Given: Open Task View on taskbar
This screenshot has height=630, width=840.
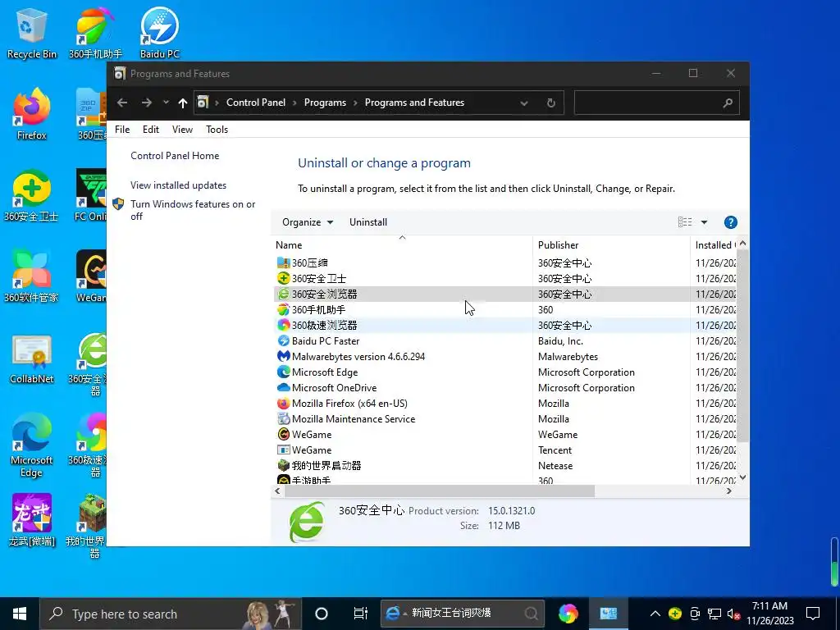Looking at the screenshot, I should pos(361,614).
